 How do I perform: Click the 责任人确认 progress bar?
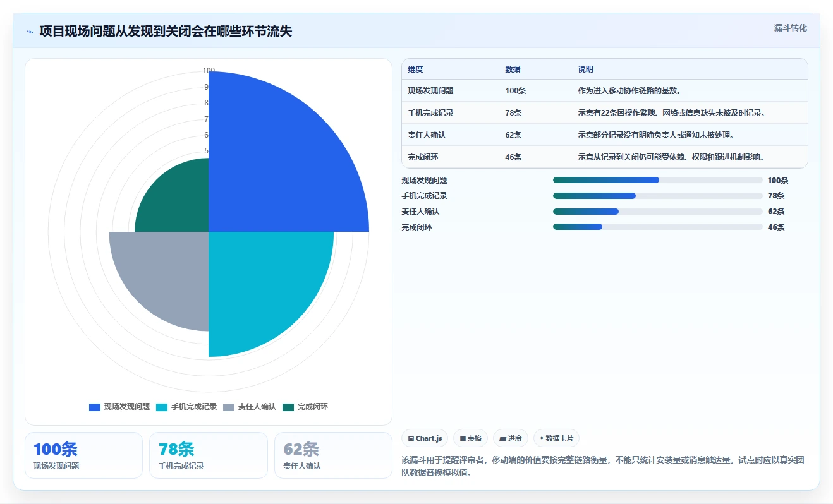657,212
